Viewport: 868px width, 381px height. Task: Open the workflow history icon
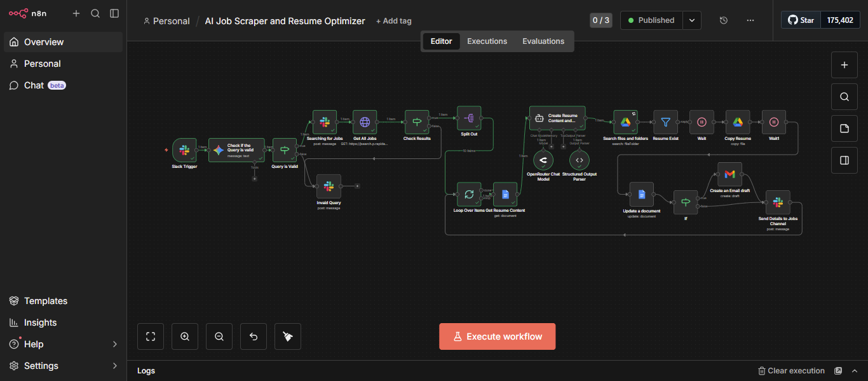point(724,20)
